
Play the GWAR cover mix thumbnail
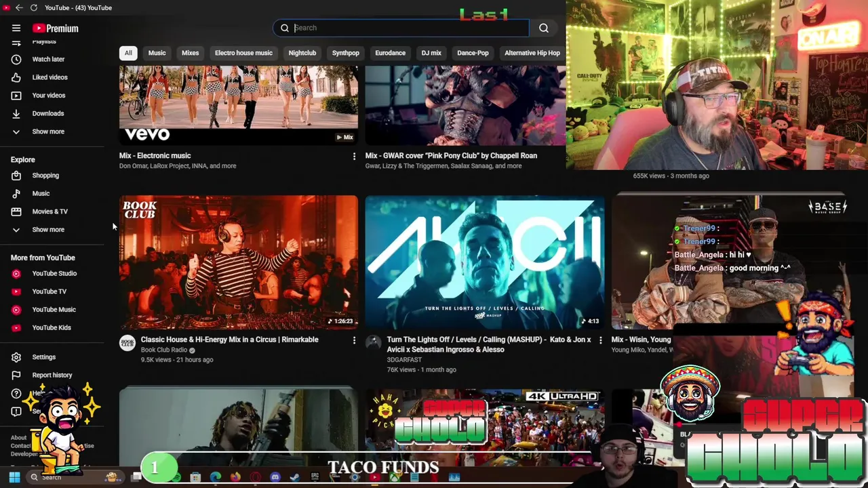(x=465, y=105)
